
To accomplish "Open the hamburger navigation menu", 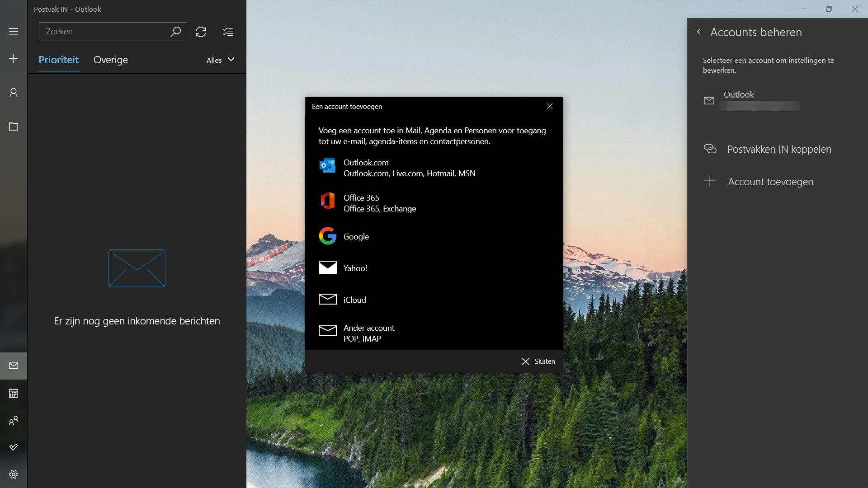I will click(x=14, y=32).
